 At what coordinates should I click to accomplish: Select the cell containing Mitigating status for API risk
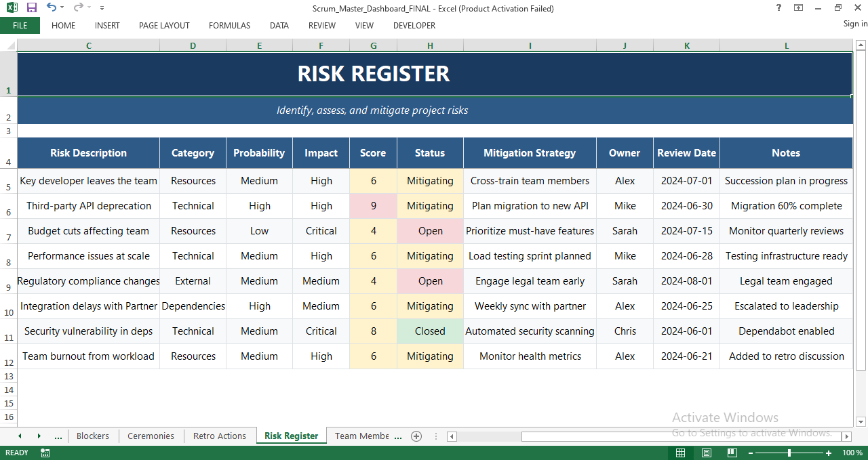(x=430, y=206)
